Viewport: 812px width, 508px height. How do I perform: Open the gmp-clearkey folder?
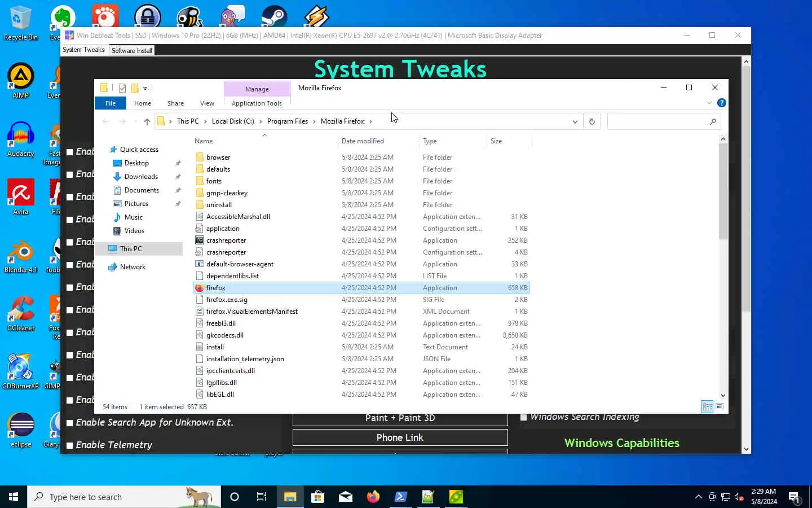(x=227, y=193)
